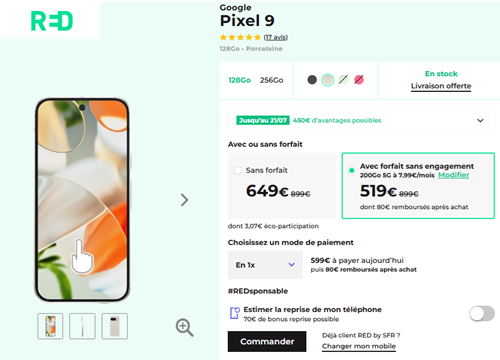Click the hand pointer on phone image
This screenshot has width=500, height=360.
click(x=82, y=256)
